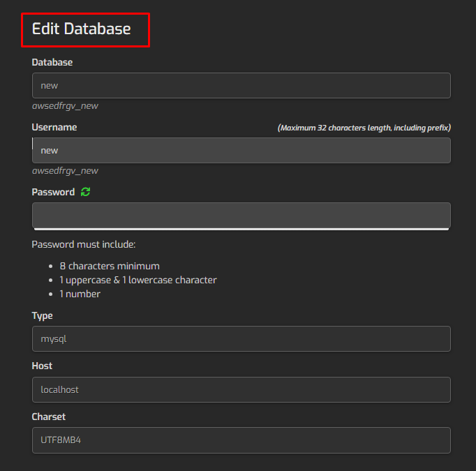Click the "Edit Database" heading
This screenshot has width=476, height=471.
click(x=82, y=29)
